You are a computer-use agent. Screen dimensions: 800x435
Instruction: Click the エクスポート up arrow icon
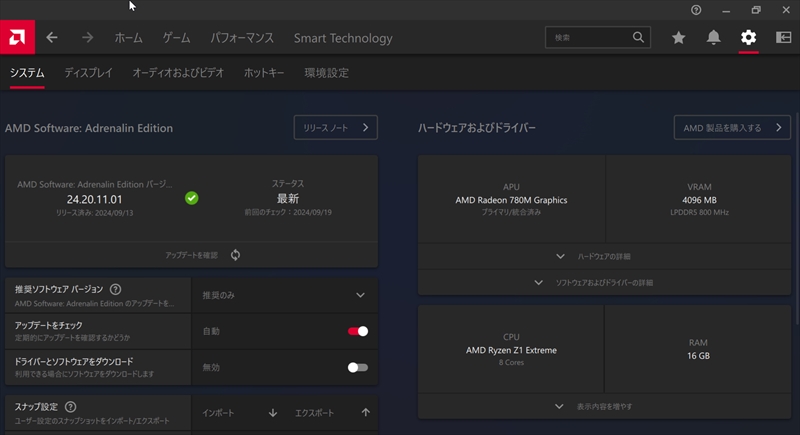[x=365, y=413]
